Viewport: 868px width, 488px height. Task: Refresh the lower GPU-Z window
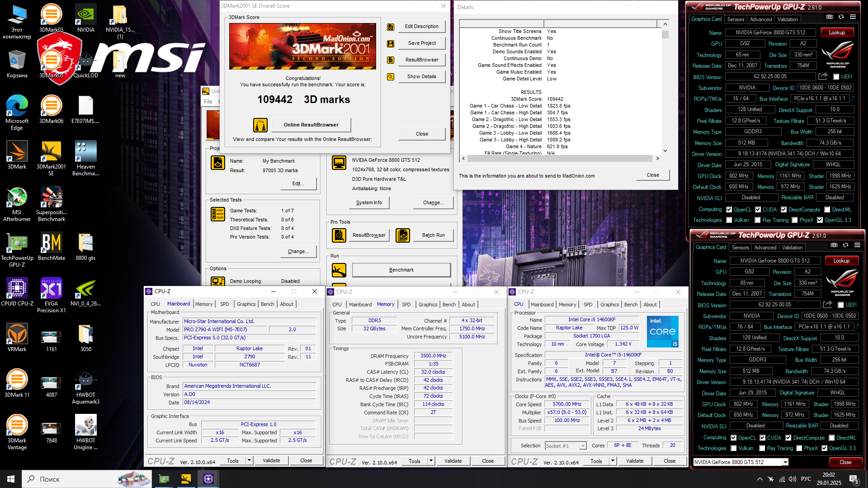pyautogui.click(x=845, y=245)
